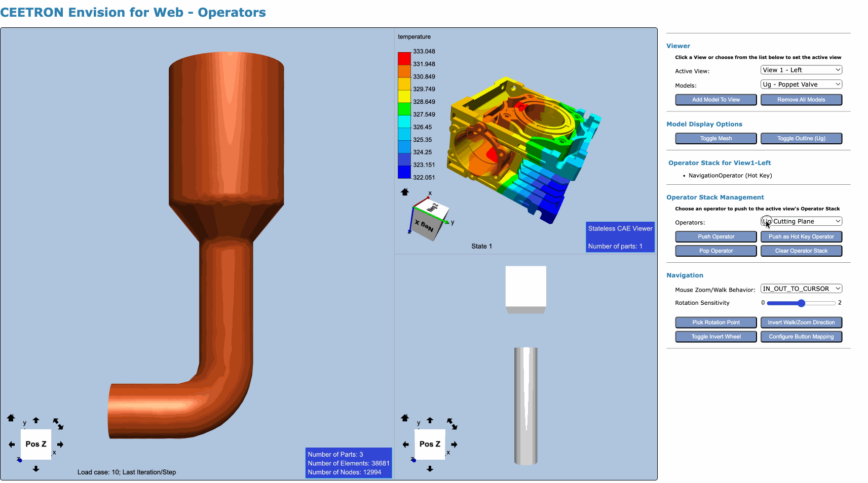Expand the Models dropdown showing Ug - Poppet Valve
The height and width of the screenshot is (483, 868).
pyautogui.click(x=801, y=85)
